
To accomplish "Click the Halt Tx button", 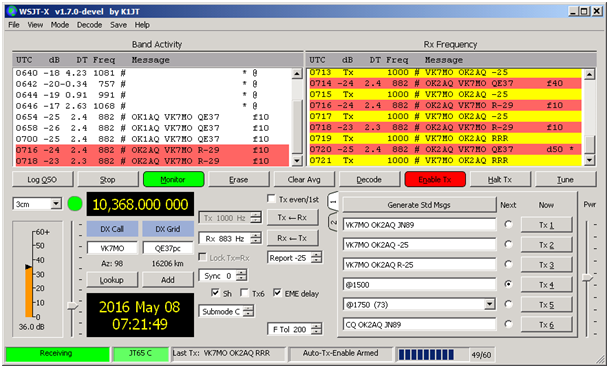I will [500, 180].
